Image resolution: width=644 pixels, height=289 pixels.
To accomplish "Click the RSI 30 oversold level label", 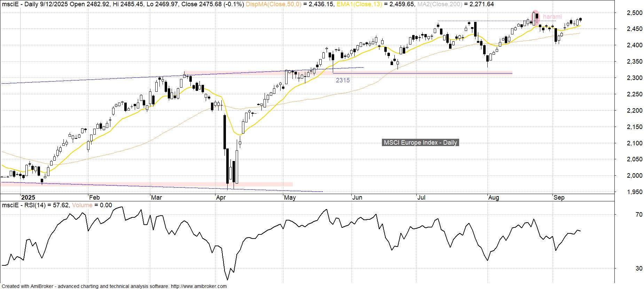I will [x=639, y=268].
